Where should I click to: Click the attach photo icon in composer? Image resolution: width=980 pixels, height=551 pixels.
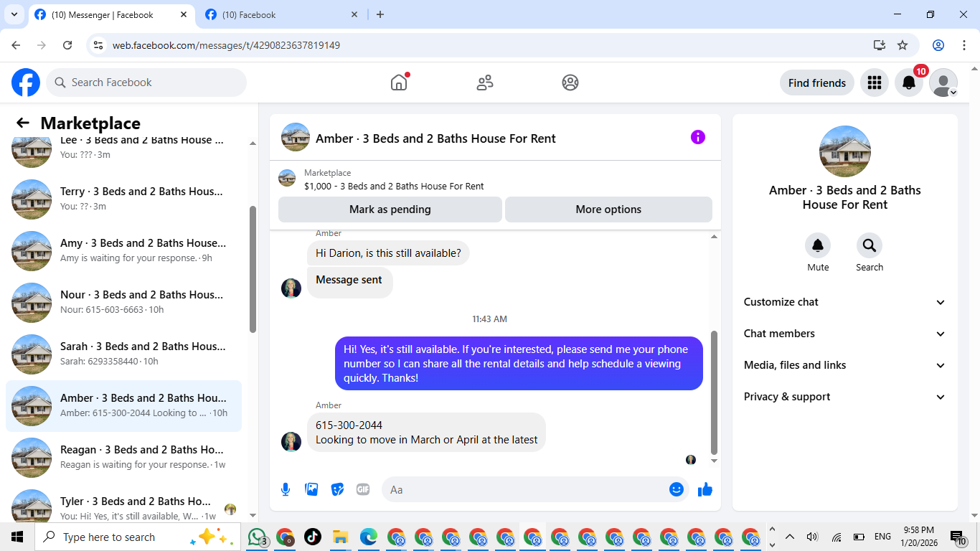pos(311,489)
